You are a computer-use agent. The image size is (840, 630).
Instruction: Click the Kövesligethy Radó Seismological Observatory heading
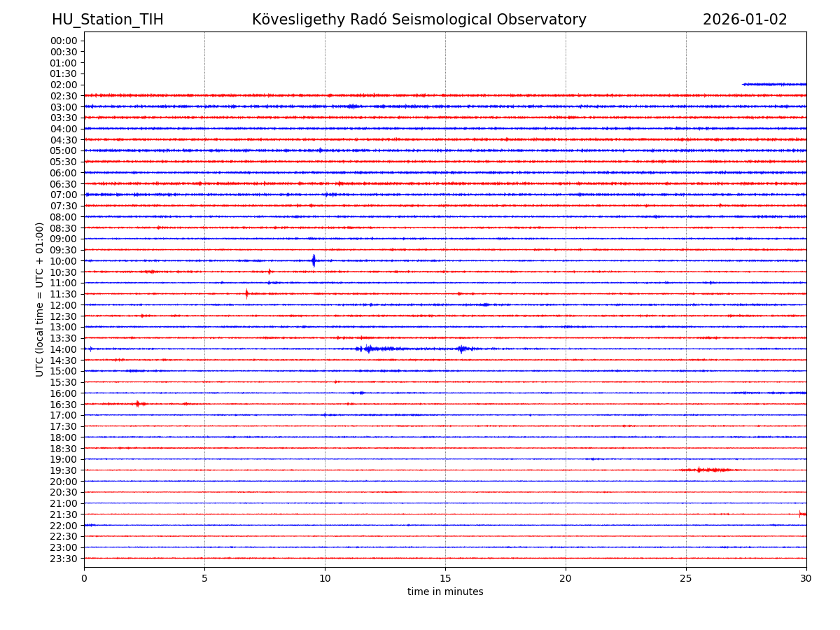(x=419, y=20)
